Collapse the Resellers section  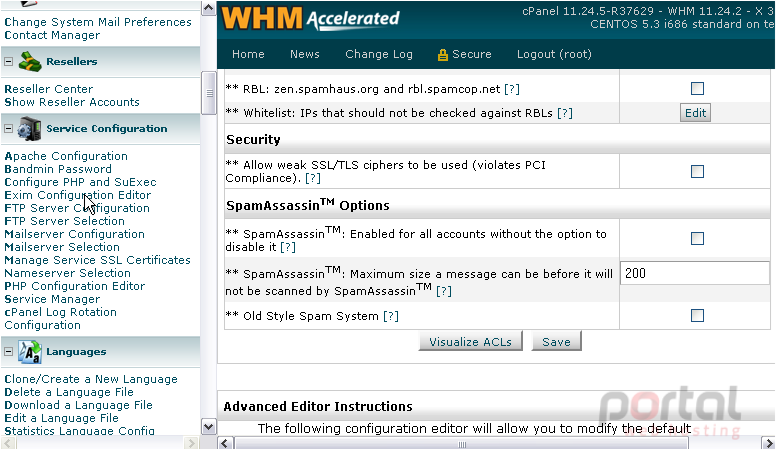tap(8, 61)
